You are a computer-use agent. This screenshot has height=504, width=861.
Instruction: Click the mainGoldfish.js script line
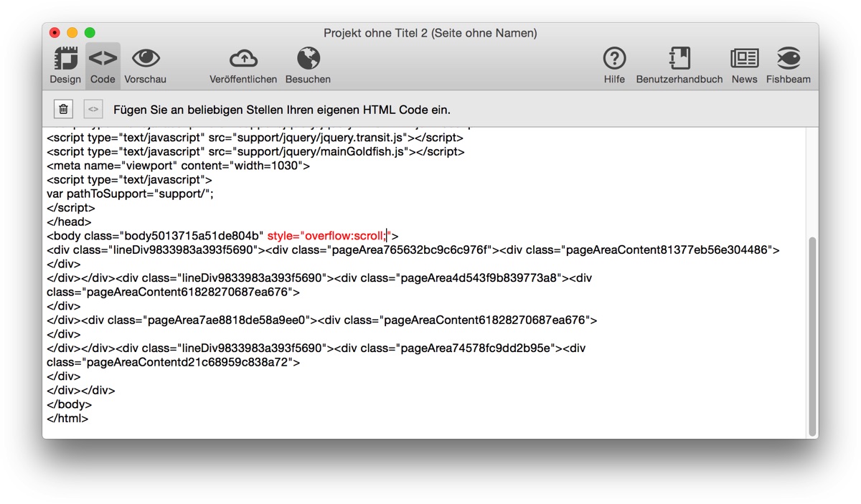click(255, 151)
